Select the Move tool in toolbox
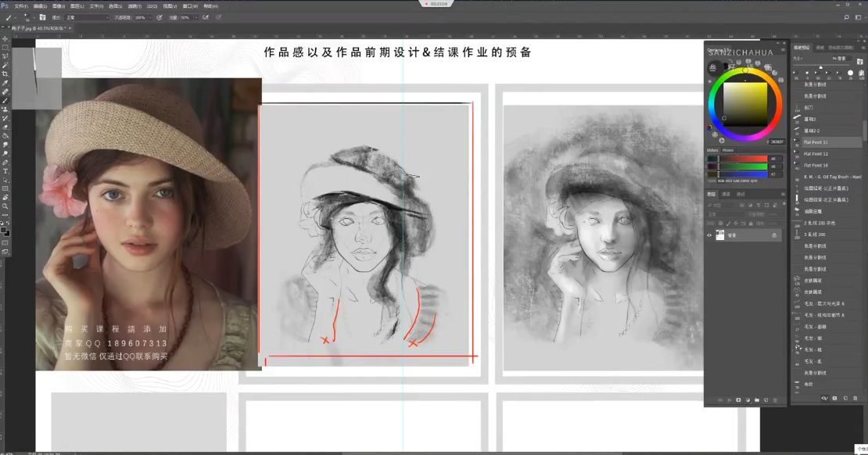Image resolution: width=868 pixels, height=455 pixels. pos(5,39)
